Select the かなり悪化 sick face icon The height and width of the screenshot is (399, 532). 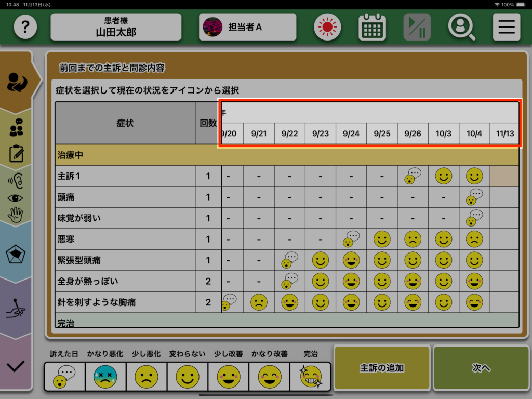point(105,376)
